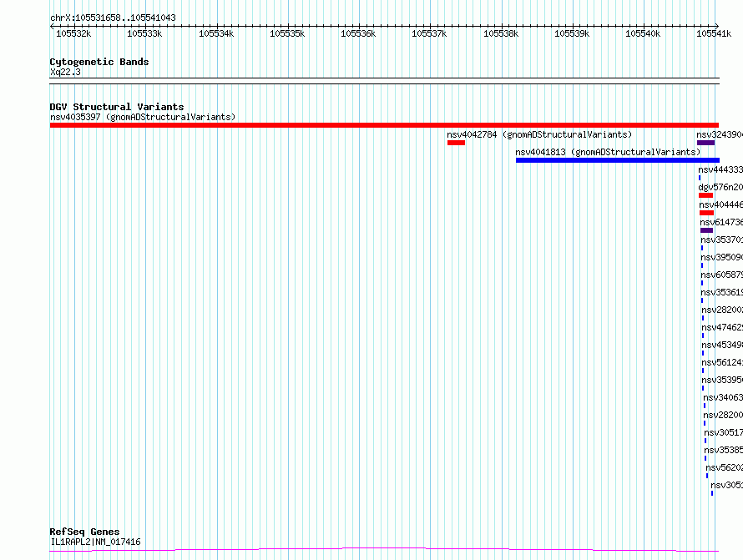
Task: Click the nsv474625 variant label
Action: click(722, 327)
